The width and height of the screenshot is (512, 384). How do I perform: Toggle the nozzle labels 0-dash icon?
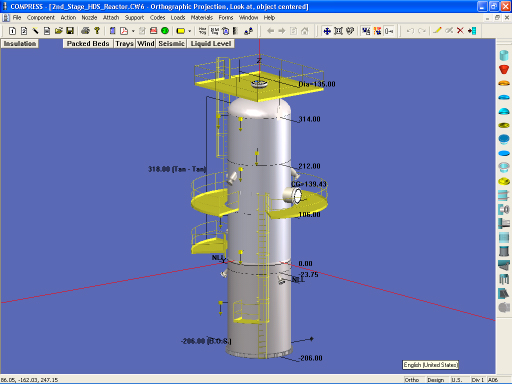click(x=389, y=31)
